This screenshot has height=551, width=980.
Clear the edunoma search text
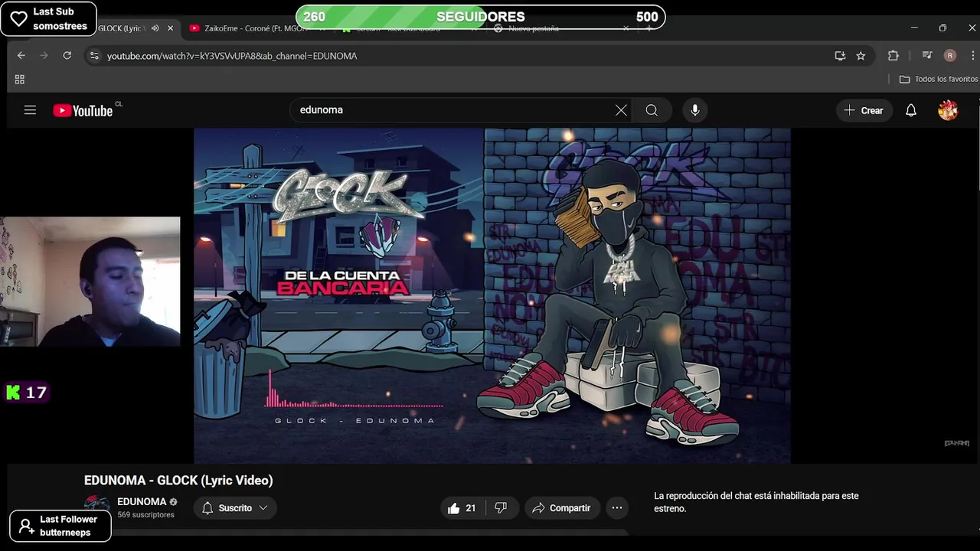pyautogui.click(x=621, y=110)
